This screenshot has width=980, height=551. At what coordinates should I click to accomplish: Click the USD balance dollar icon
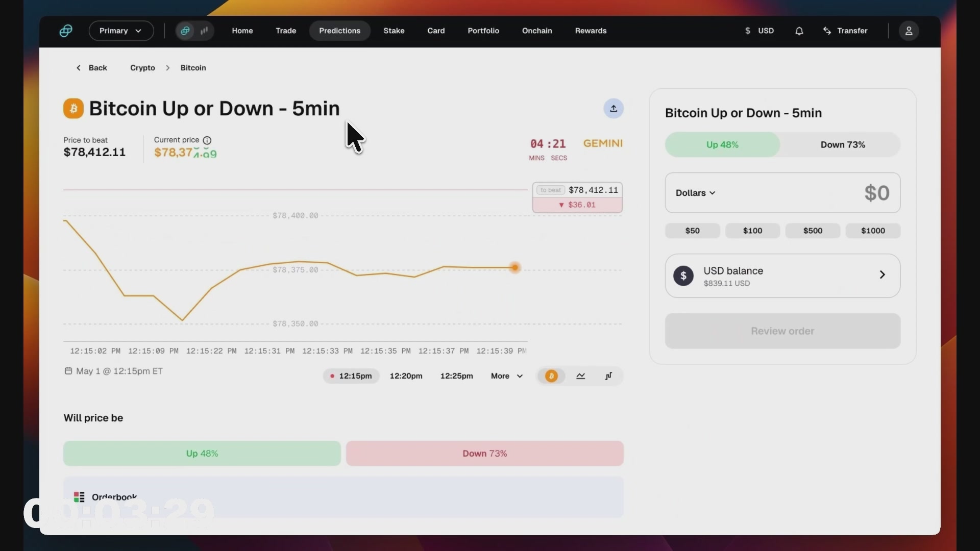tap(683, 276)
